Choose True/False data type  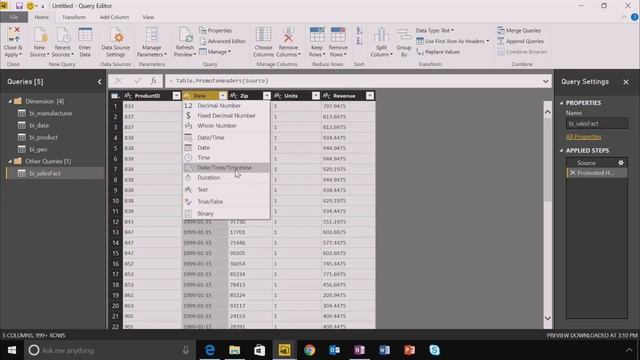226,202
